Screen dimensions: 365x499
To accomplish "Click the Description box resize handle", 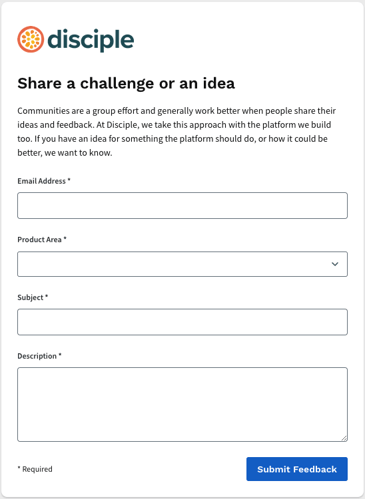I will coord(344,438).
